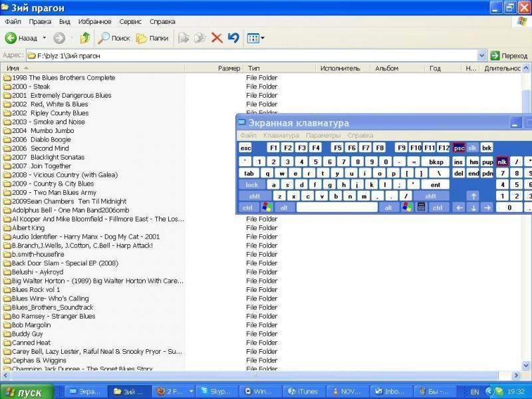The width and height of the screenshot is (532, 399).
Task: Select Blues Rock vol 1 folder
Action: point(32,289)
